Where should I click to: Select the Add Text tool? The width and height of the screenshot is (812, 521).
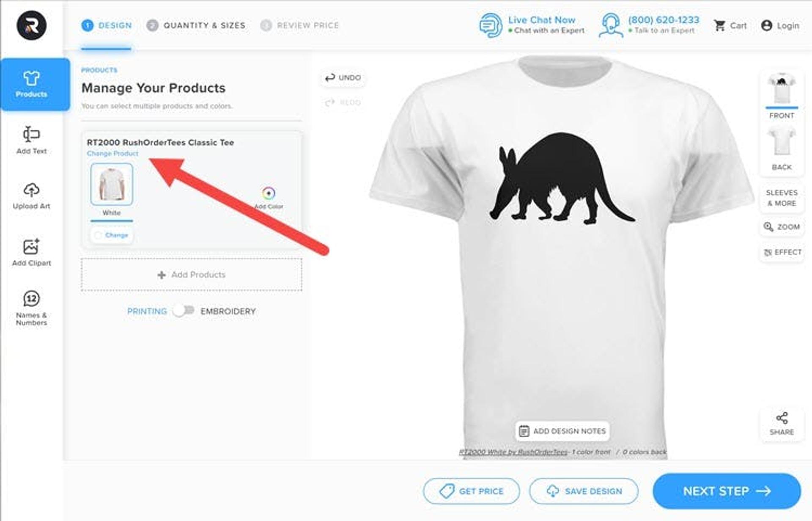31,141
